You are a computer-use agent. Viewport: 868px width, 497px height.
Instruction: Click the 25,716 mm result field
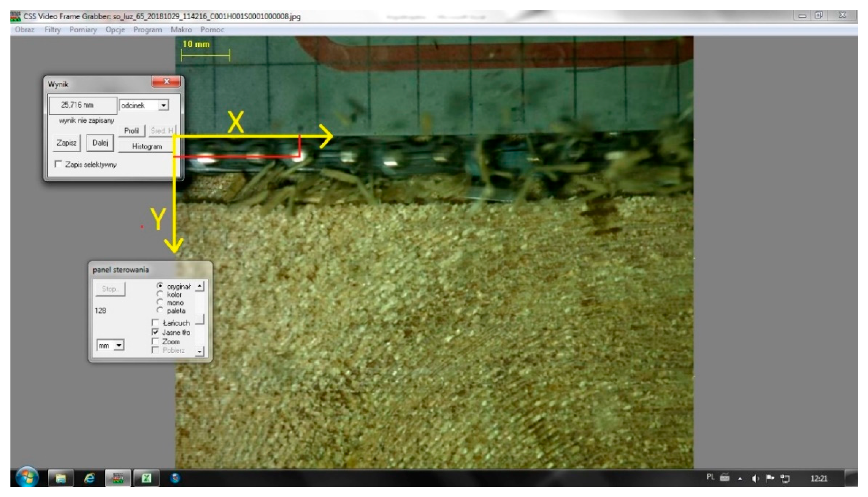[x=83, y=105]
